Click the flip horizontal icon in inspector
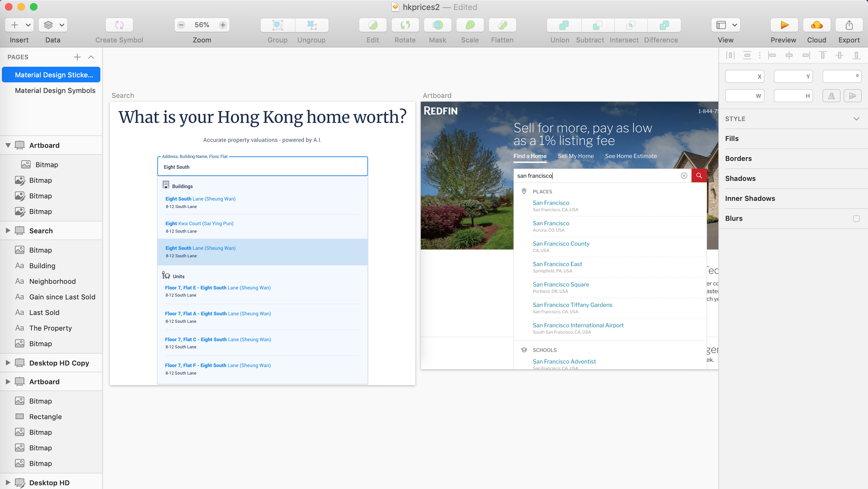The width and height of the screenshot is (868, 489). (x=831, y=96)
